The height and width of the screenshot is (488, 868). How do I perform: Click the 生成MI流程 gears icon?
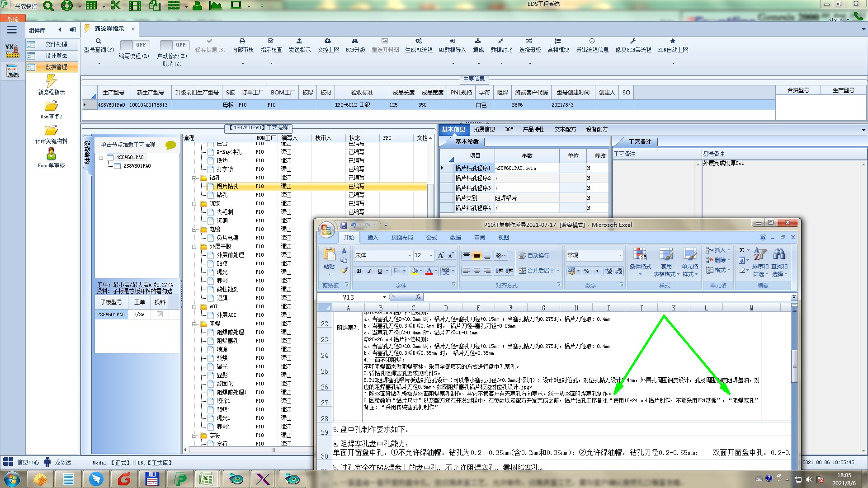(419, 41)
